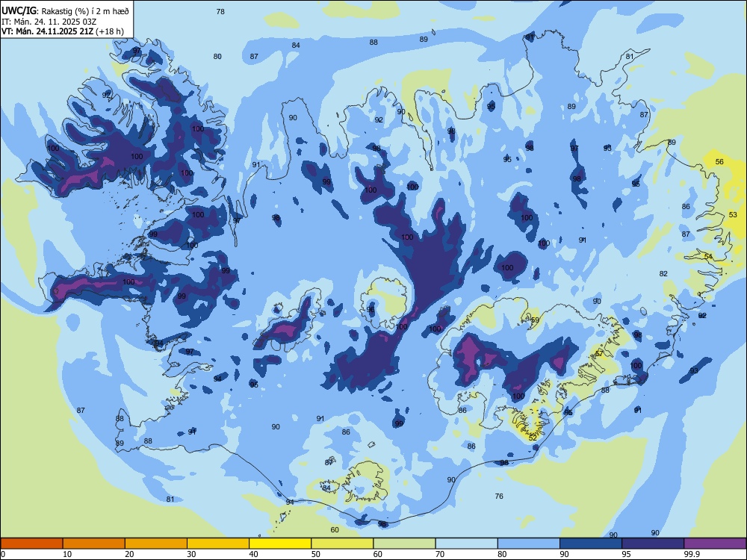Click the legend tick label "20"
Screen dimensions: 747x560
tap(129, 554)
